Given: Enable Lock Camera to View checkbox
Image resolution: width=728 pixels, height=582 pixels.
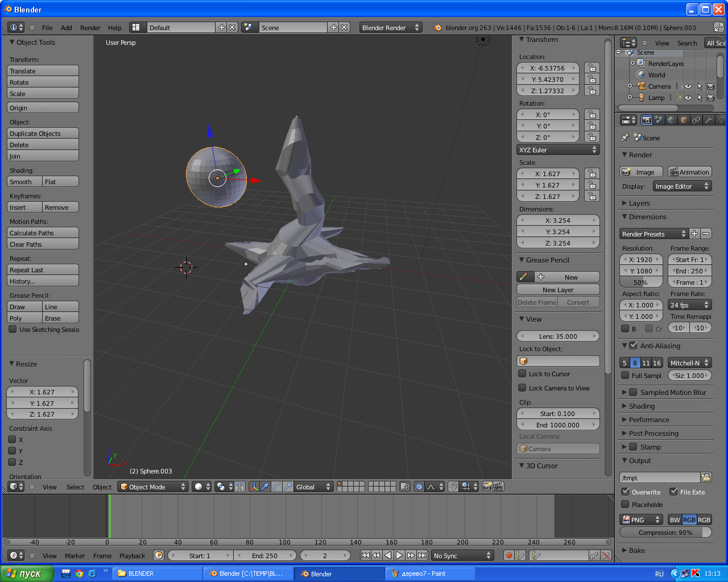Looking at the screenshot, I should (522, 388).
